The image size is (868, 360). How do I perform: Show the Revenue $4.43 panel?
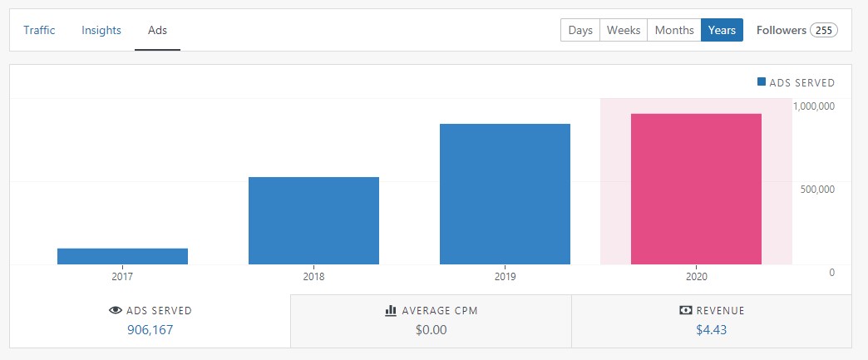point(711,321)
